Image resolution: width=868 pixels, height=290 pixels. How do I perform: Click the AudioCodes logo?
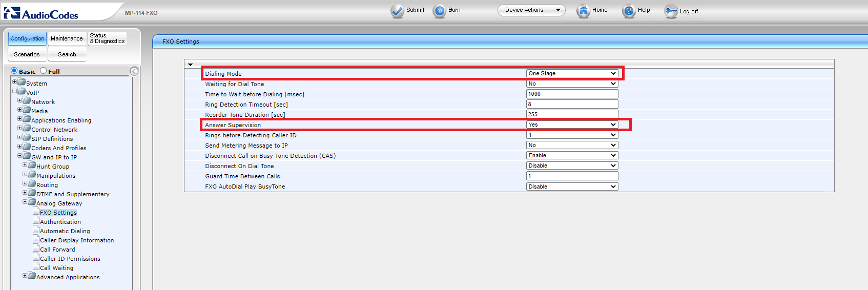(x=41, y=13)
